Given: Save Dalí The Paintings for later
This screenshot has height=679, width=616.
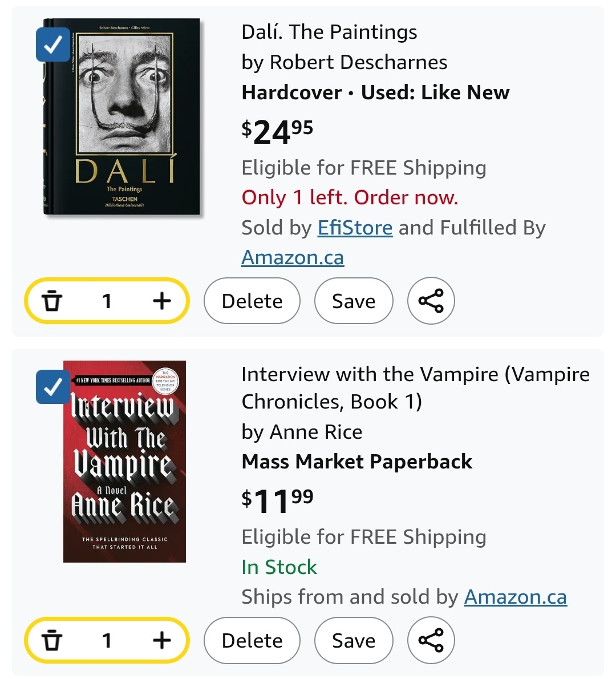Looking at the screenshot, I should 354,301.
